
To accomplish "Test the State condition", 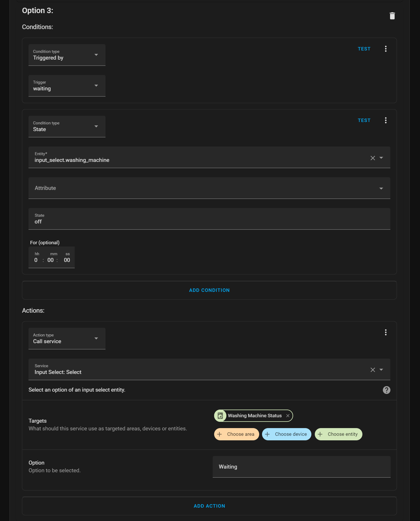I will click(364, 120).
